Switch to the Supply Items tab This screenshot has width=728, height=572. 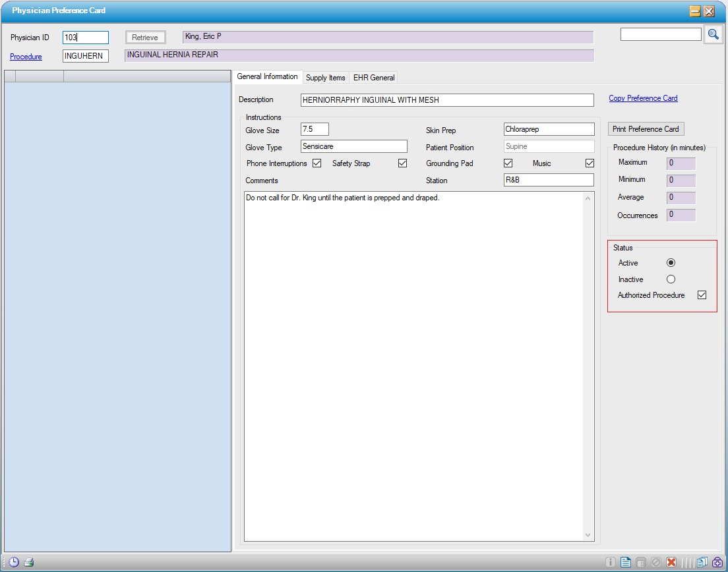(x=325, y=78)
